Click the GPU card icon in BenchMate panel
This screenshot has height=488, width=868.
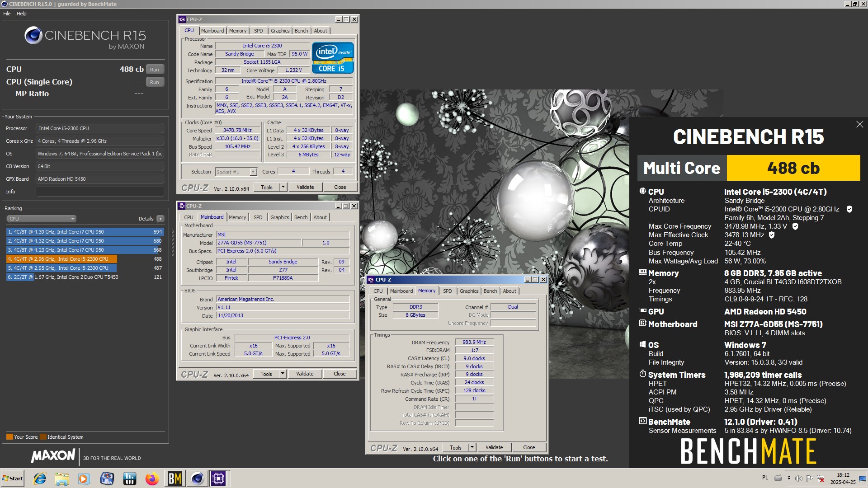pyautogui.click(x=642, y=311)
